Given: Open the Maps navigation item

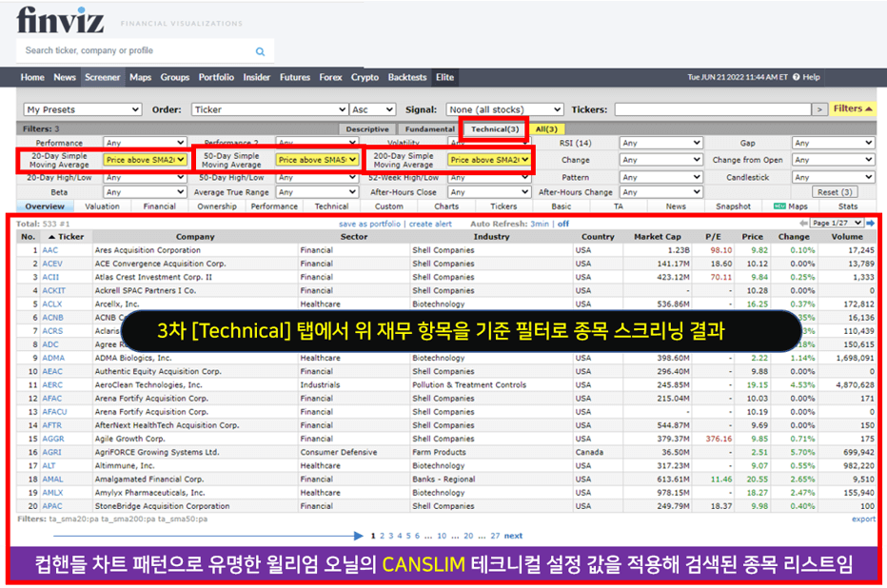Looking at the screenshot, I should [x=140, y=77].
